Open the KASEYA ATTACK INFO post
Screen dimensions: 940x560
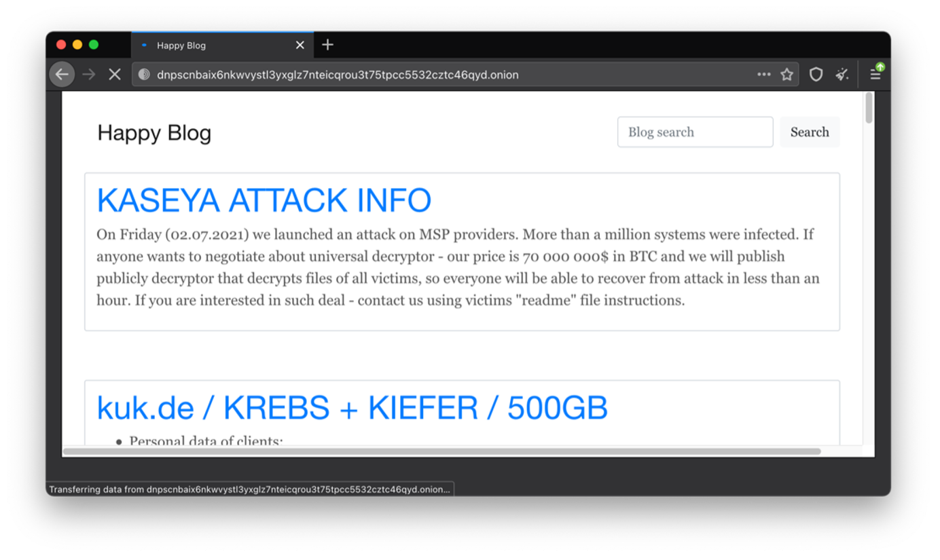pos(264,200)
